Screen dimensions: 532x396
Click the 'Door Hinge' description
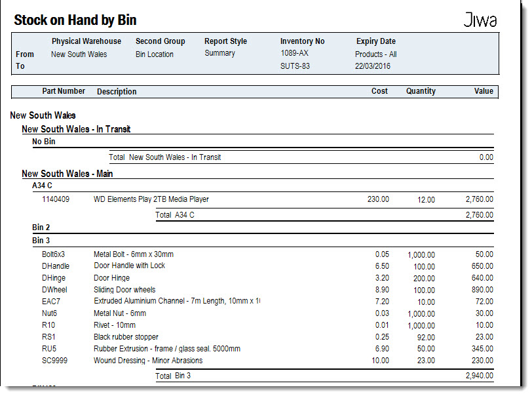111,278
